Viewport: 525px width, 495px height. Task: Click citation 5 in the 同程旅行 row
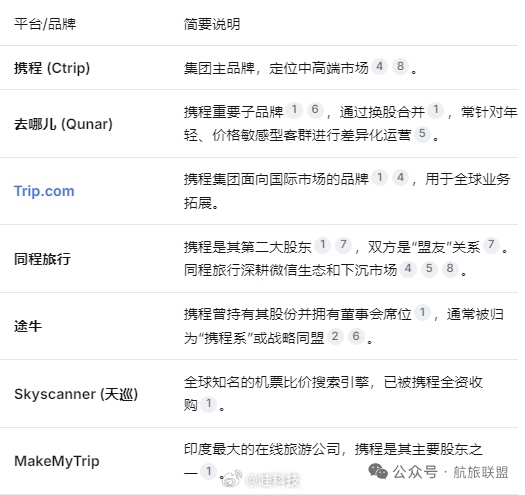point(429,269)
